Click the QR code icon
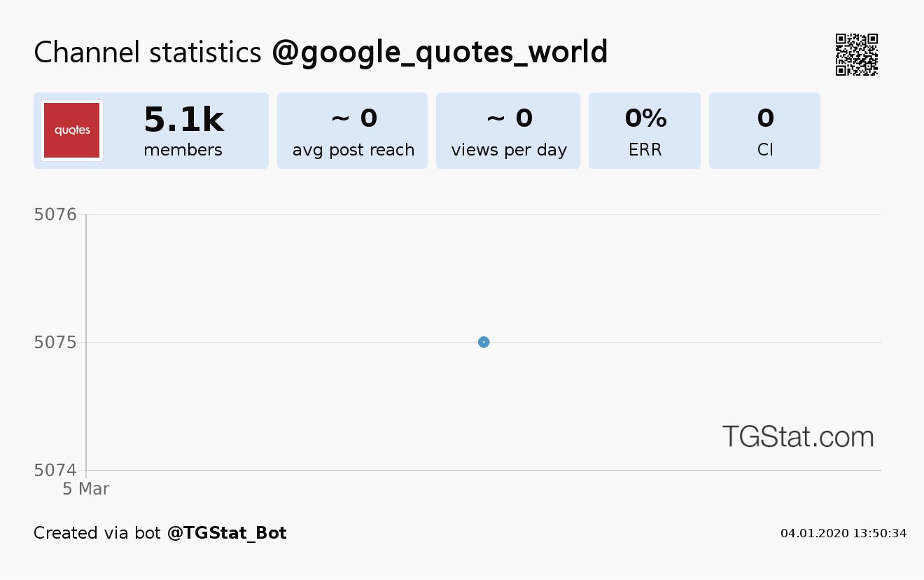Screen dimensions: 924x580 click(857, 55)
